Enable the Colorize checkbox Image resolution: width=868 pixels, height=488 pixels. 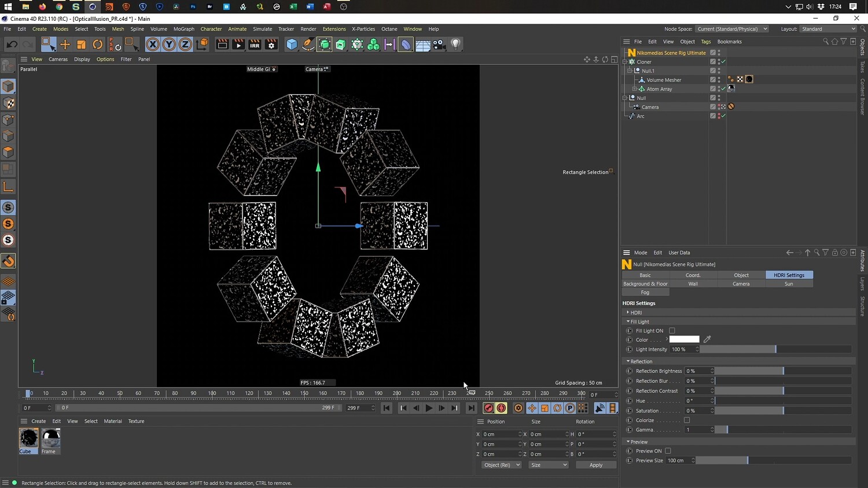click(687, 420)
